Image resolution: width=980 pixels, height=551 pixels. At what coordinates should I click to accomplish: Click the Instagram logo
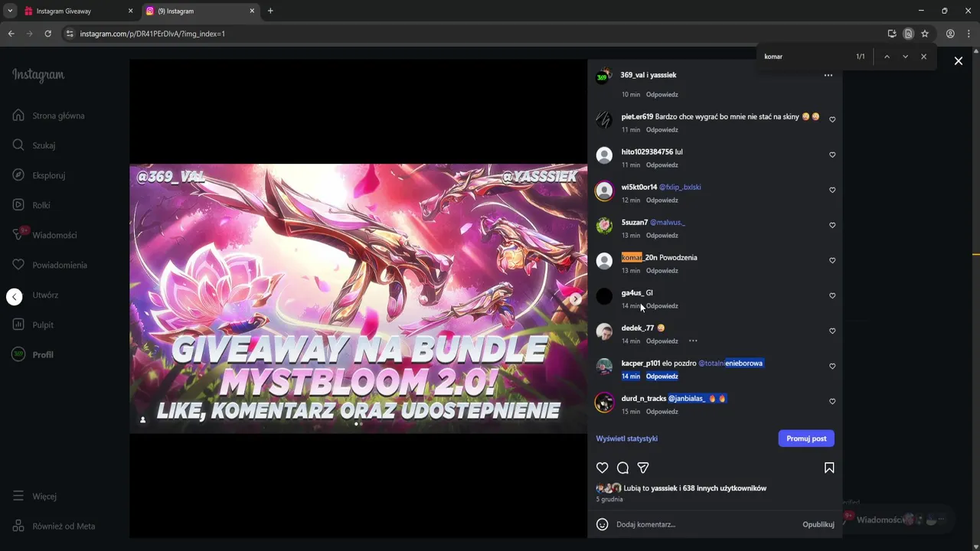(38, 75)
